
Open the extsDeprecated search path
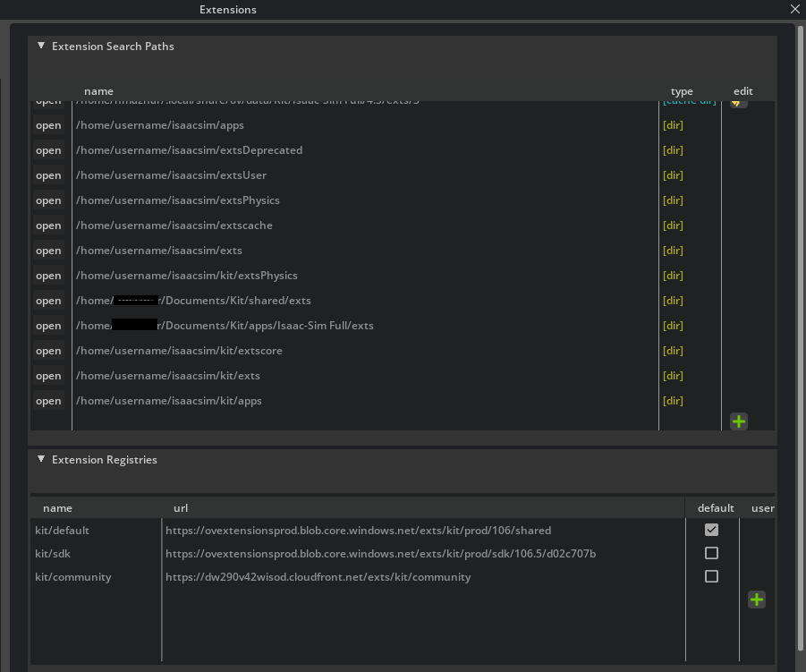48,149
